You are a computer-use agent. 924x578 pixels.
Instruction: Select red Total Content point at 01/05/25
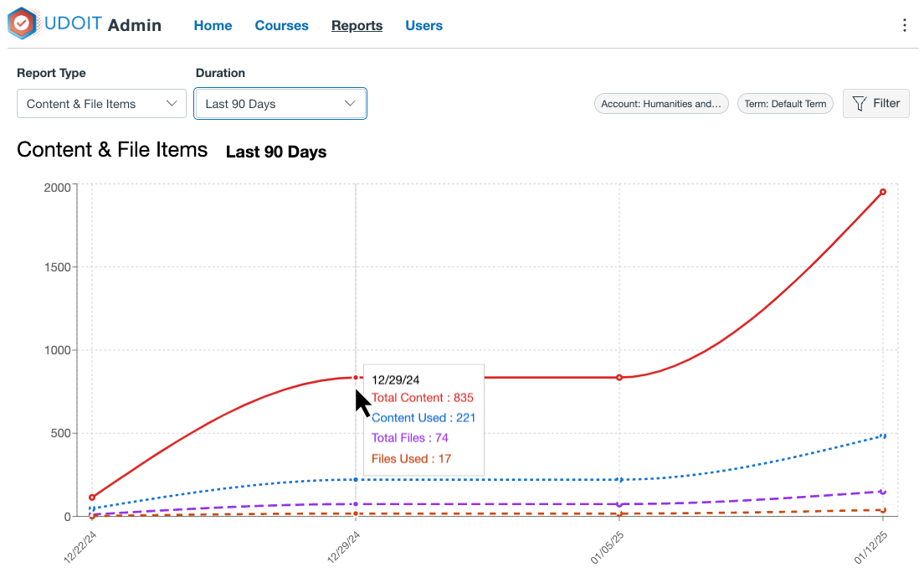click(619, 378)
